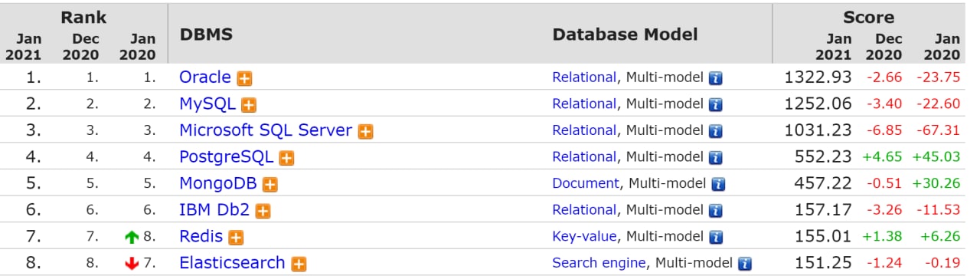Expand details with plus icon beside Oracle
980x276 pixels.
[x=244, y=78]
